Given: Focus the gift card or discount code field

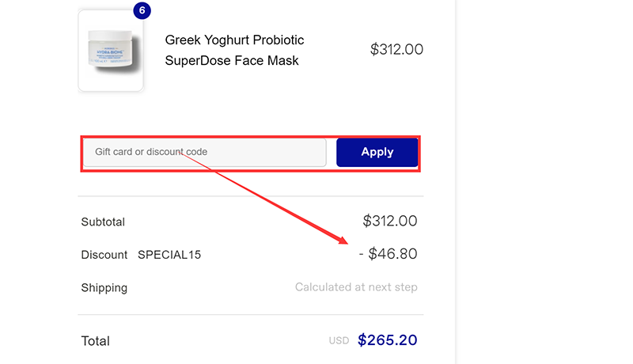Looking at the screenshot, I should point(206,152).
